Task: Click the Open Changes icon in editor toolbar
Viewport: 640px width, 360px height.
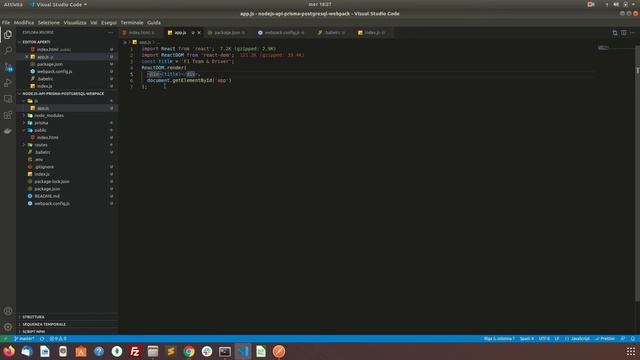Action: coord(615,33)
